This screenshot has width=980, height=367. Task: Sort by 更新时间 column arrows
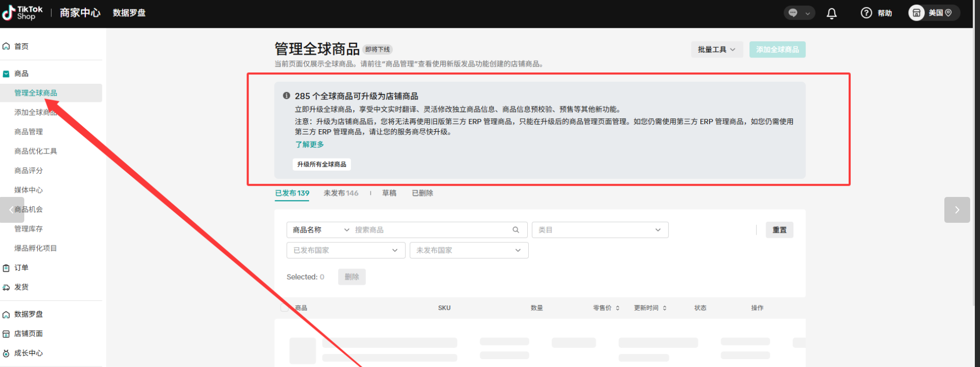tap(665, 308)
